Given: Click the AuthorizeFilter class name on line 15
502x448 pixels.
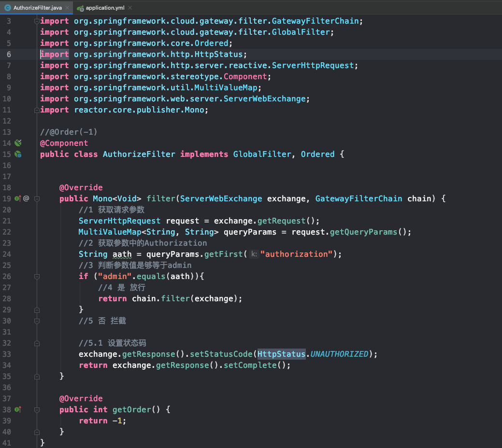Looking at the screenshot, I should click(139, 154).
